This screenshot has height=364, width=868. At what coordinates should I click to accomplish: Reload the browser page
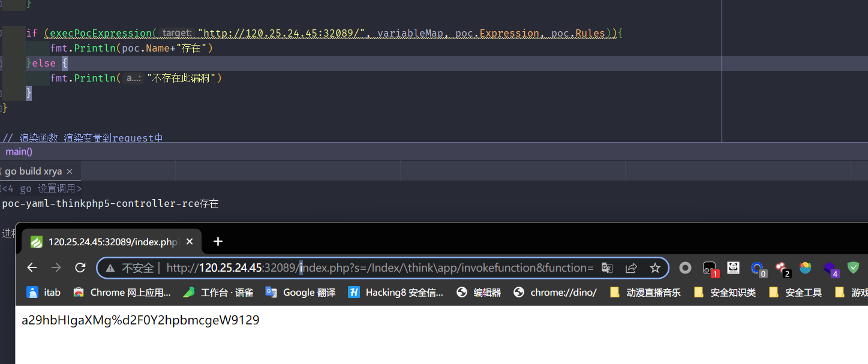(x=80, y=267)
